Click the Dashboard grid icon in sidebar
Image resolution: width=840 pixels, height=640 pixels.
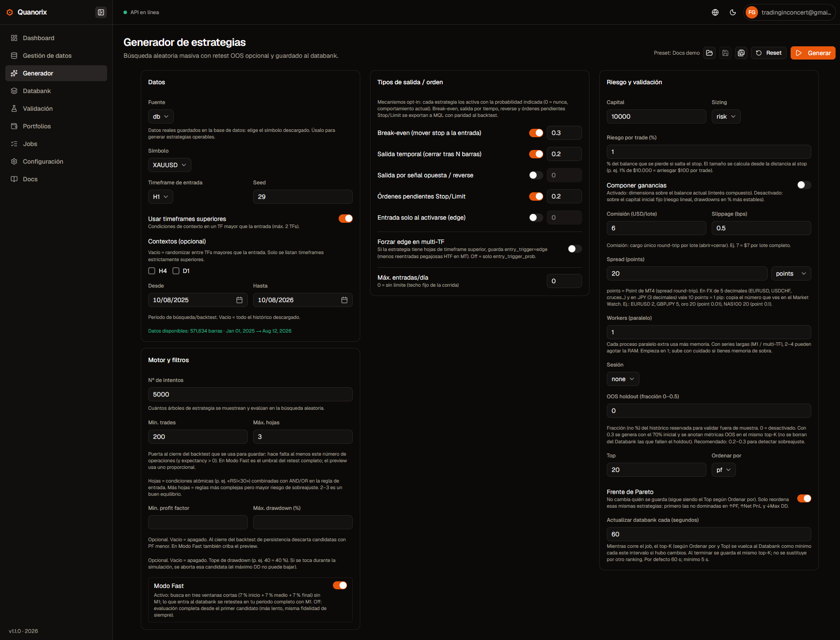tap(14, 38)
